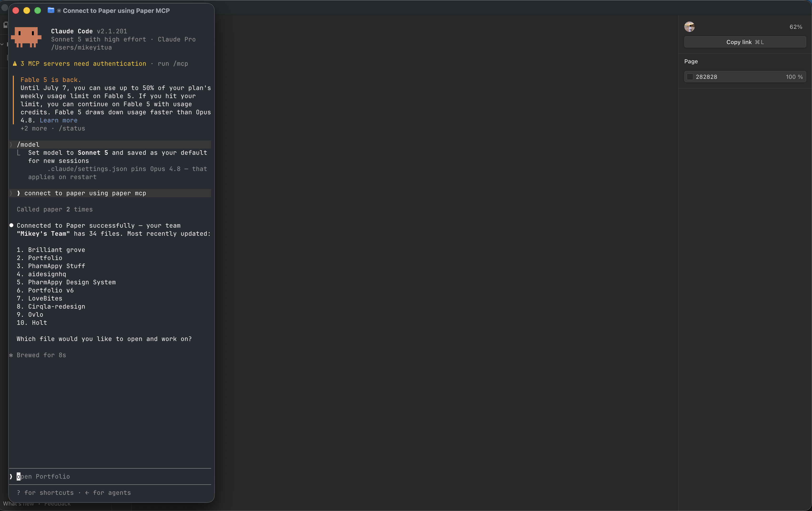812x511 pixels.
Task: Click the connect to paper using paper mcp prompt
Action: click(x=110, y=193)
